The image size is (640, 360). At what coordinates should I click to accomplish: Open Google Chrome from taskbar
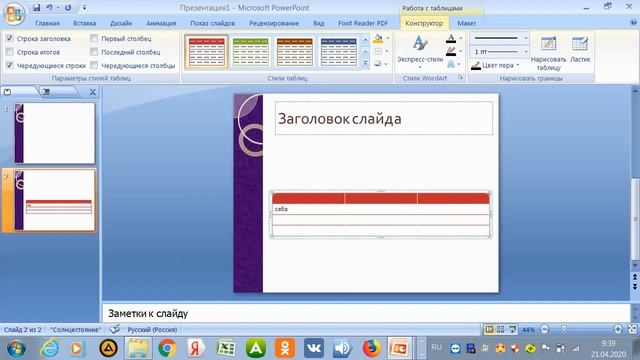tap(167, 348)
